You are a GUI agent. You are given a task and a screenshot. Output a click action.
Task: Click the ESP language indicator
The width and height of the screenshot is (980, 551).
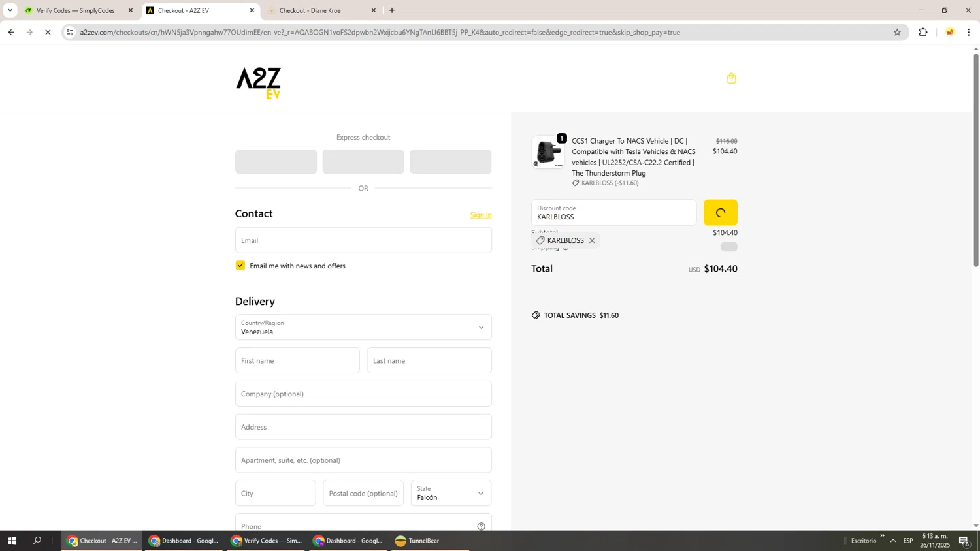908,541
